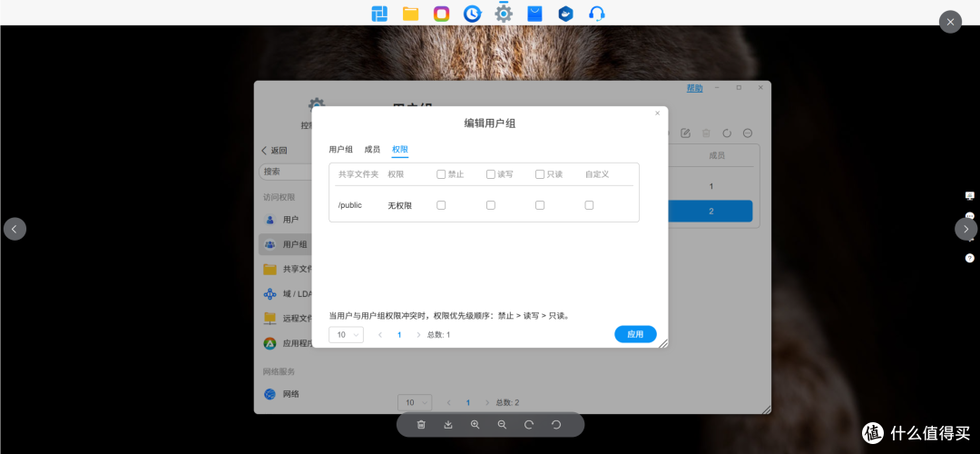The height and width of the screenshot is (454, 980).
Task: Go to previous page in user group window
Action: pyautogui.click(x=449, y=403)
